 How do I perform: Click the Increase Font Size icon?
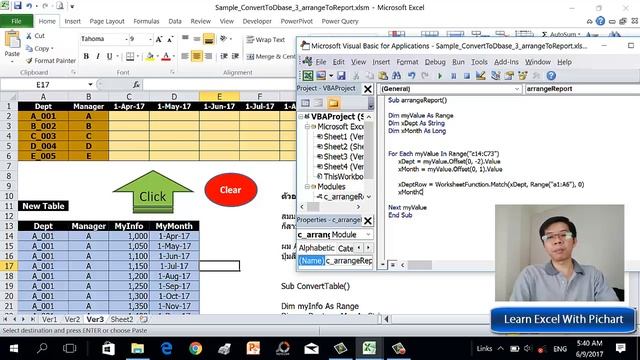coord(159,39)
